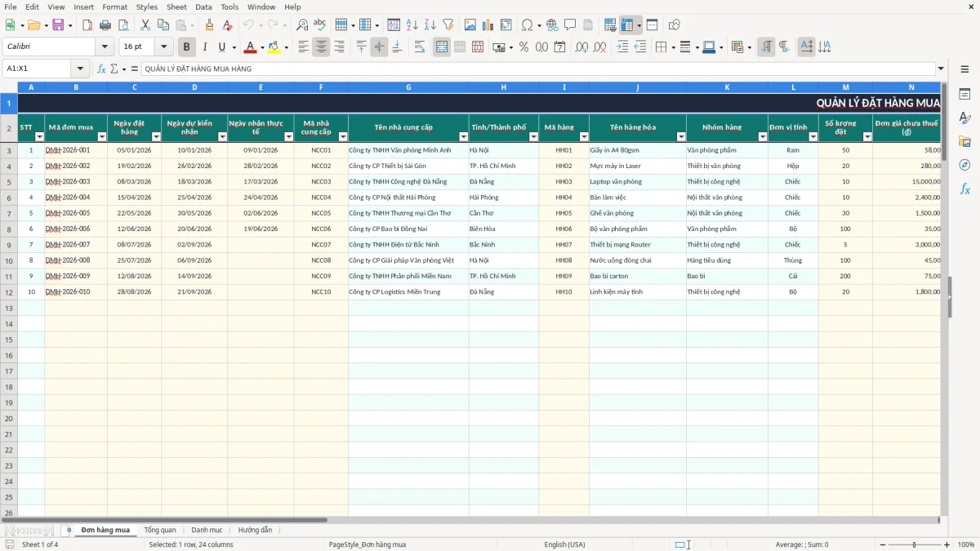
Task: Open filter dropdown on Nhóm hàng column
Action: click(763, 137)
